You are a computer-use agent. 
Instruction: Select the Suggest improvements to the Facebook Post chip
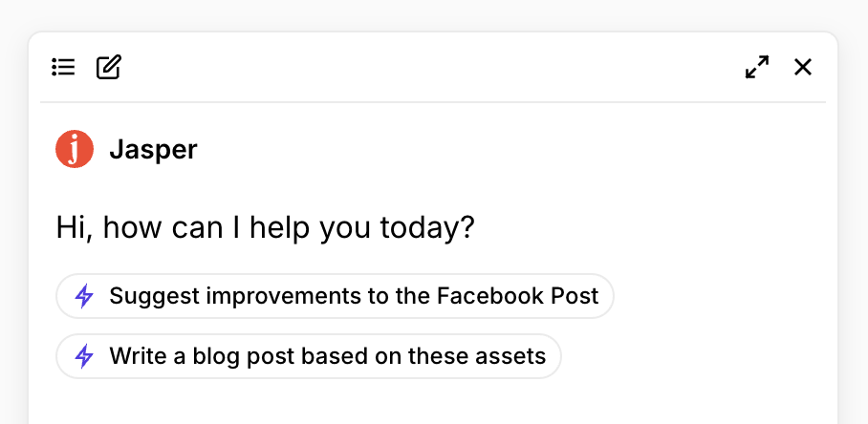tap(335, 296)
